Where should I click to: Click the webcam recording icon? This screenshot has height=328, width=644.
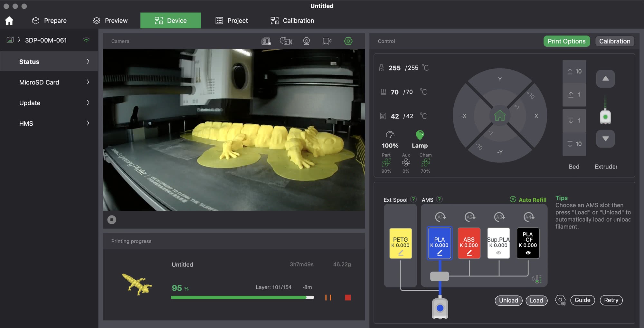tap(307, 41)
